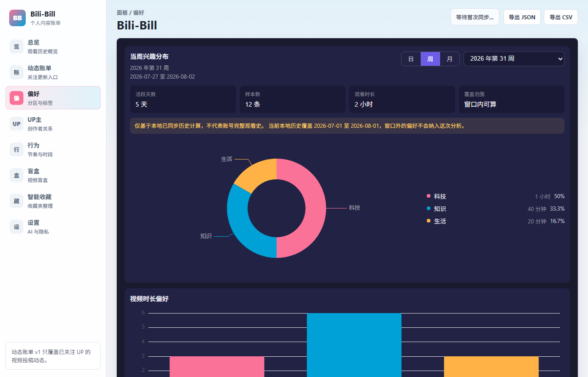The image size is (588, 377).
Task: Click the 藏 smart favorites sidebar icon
Action: [x=17, y=201]
